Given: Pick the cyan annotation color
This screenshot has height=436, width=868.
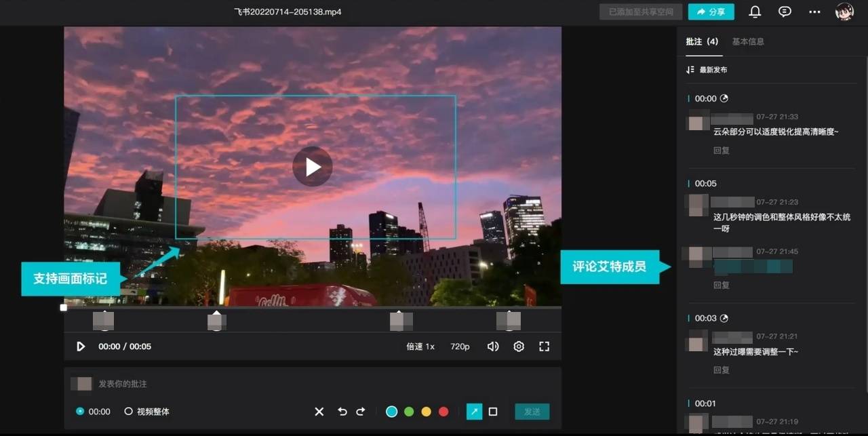Looking at the screenshot, I should tap(391, 412).
